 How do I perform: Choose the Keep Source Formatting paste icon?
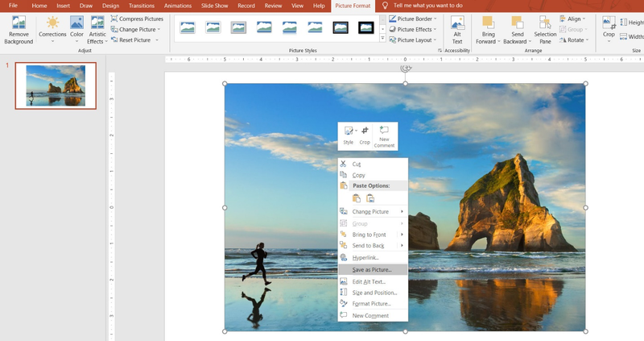357,198
